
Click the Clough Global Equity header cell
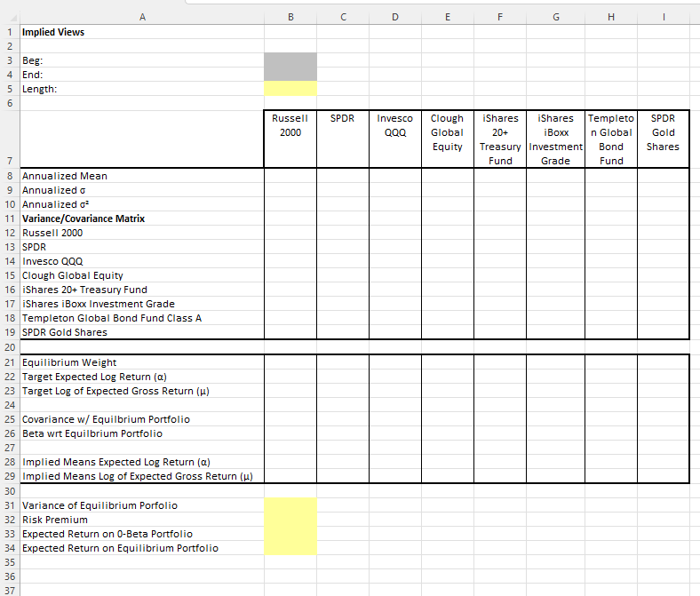[x=448, y=139]
